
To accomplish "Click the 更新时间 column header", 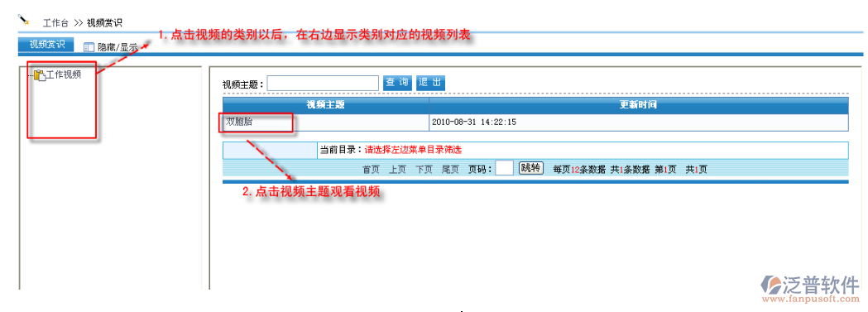I will [638, 105].
